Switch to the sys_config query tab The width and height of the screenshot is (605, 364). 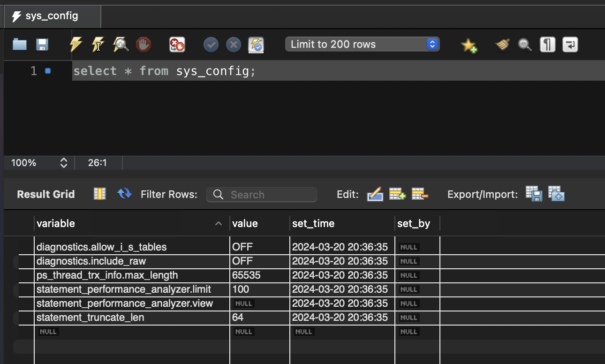point(52,16)
